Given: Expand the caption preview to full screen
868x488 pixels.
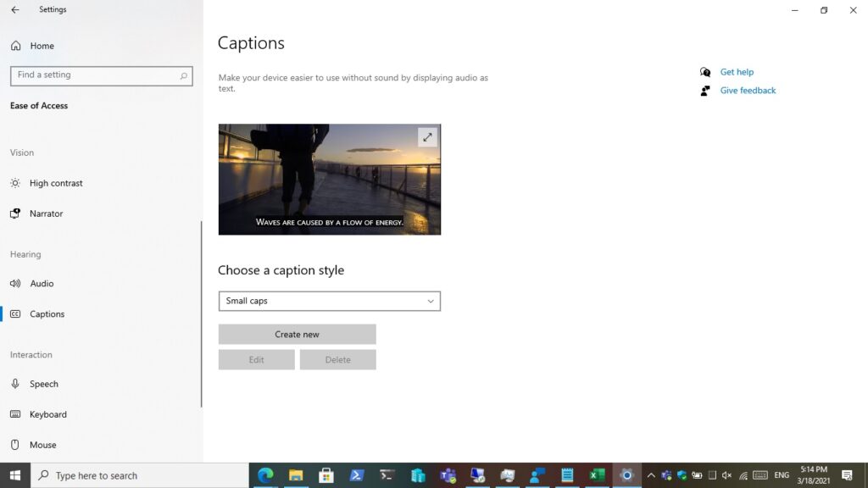Looking at the screenshot, I should click(x=427, y=137).
